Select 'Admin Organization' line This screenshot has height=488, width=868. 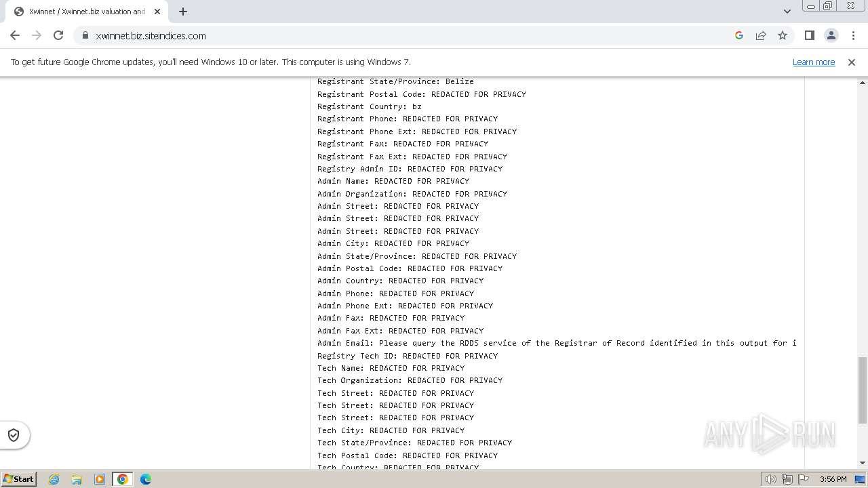tap(412, 194)
